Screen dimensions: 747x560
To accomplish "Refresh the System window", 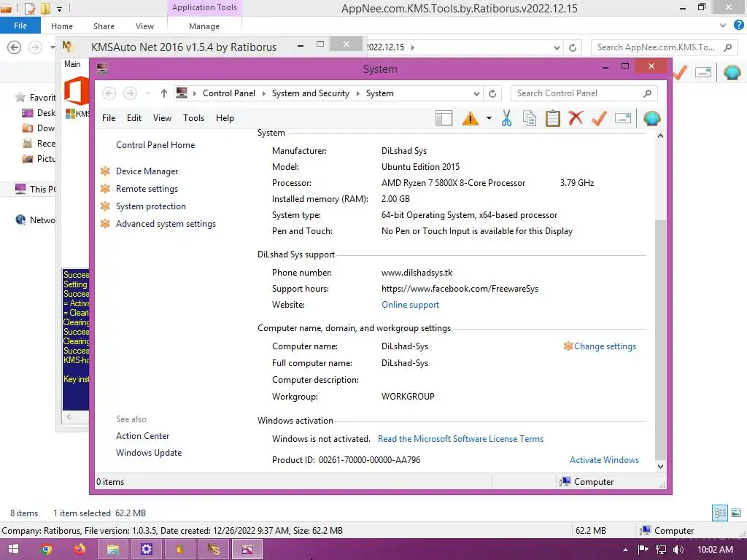I will click(492, 94).
